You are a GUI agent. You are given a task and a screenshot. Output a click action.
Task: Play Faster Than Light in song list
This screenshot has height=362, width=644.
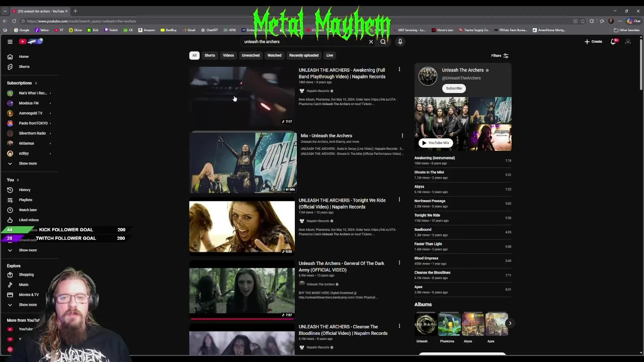click(x=462, y=246)
